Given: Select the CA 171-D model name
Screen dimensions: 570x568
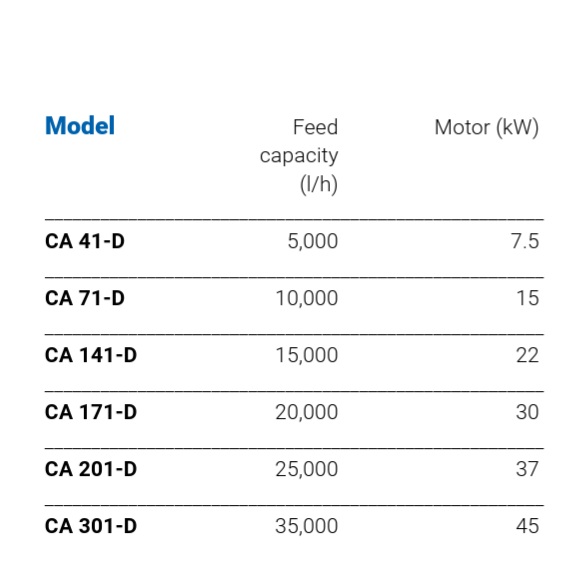Looking at the screenshot, I should 91,412.
